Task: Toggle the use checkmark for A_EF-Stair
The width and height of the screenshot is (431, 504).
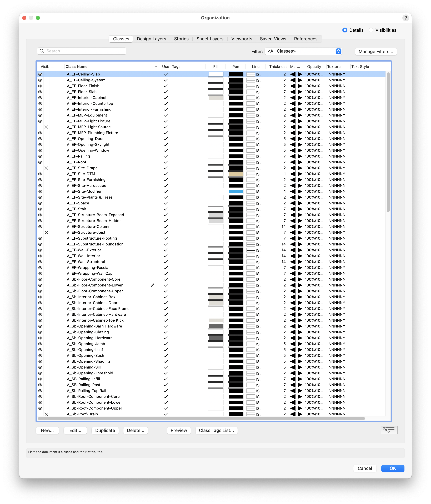Action: pyautogui.click(x=166, y=209)
